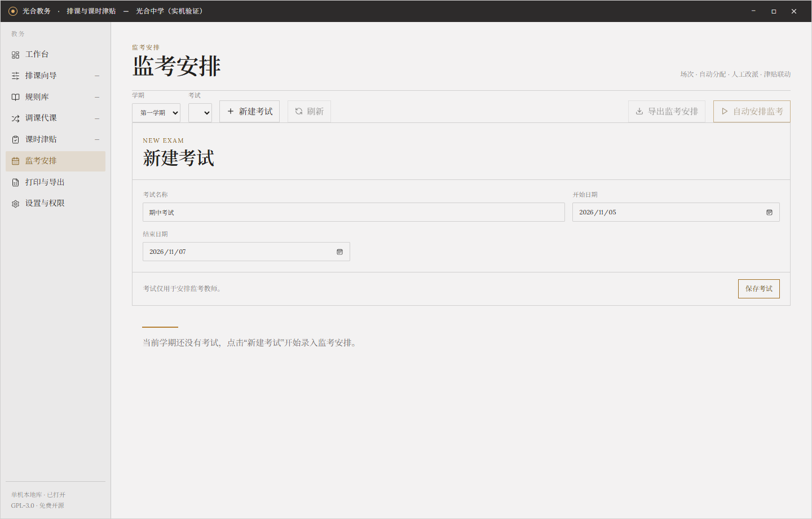812x519 pixels.
Task: Minimize the application window
Action: click(753, 11)
